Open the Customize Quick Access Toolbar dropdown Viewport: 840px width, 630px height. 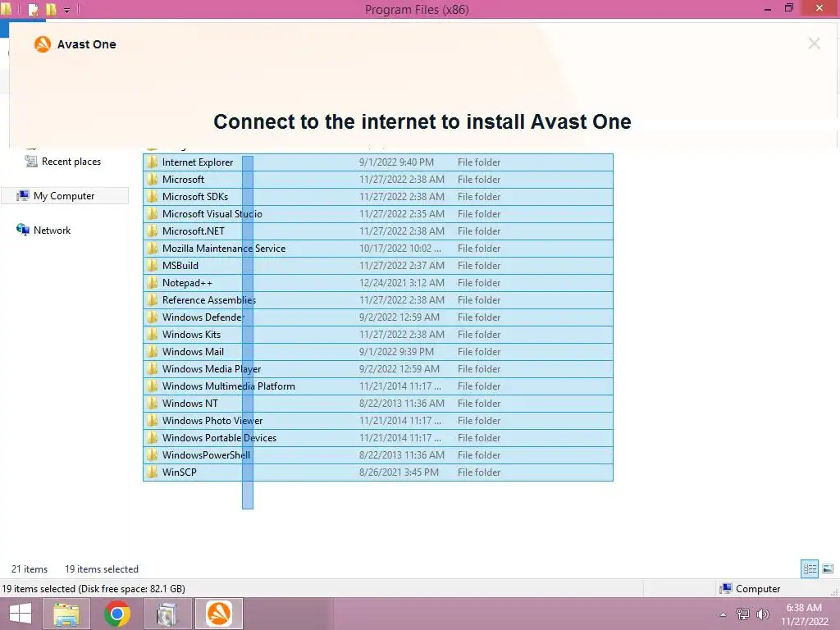[x=67, y=10]
